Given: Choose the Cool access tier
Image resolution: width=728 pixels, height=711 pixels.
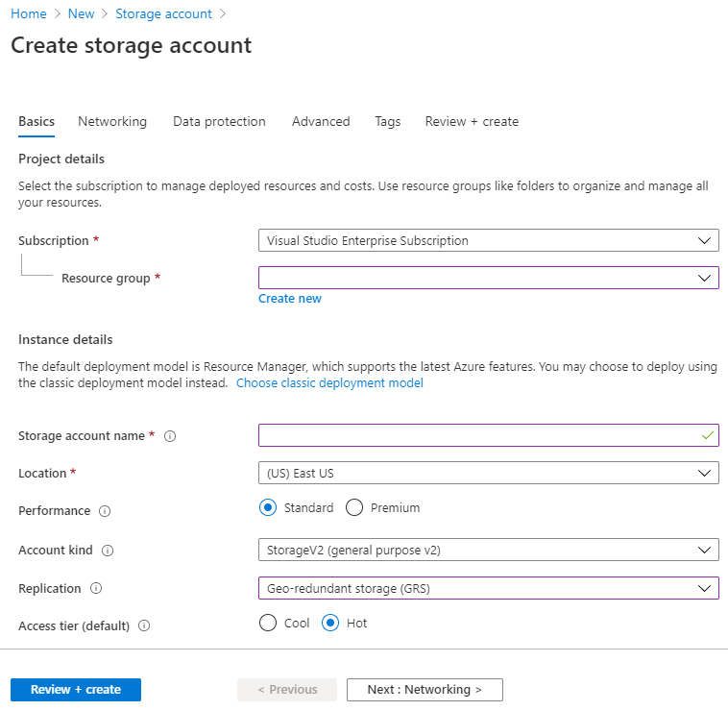Looking at the screenshot, I should tap(268, 623).
